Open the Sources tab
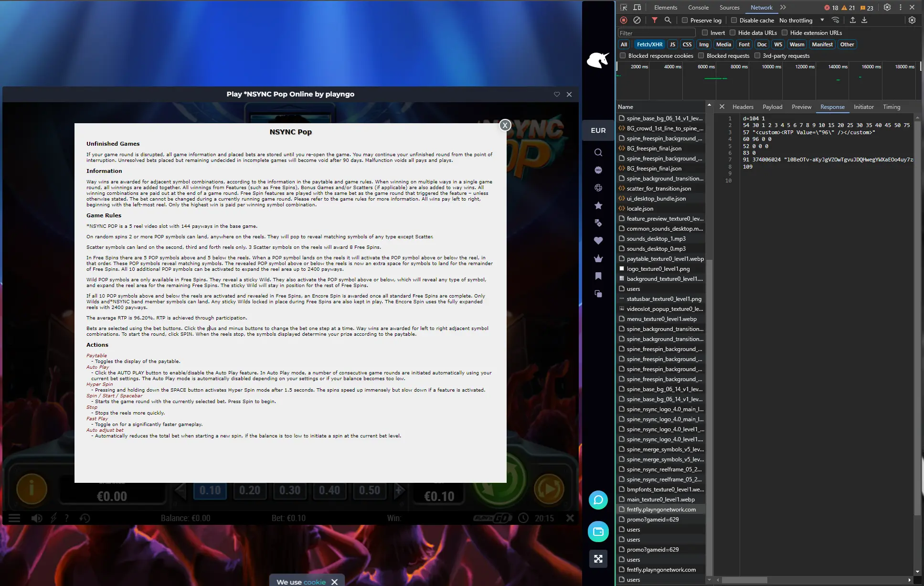Viewport: 924px width, 586px height. pyautogui.click(x=729, y=7)
